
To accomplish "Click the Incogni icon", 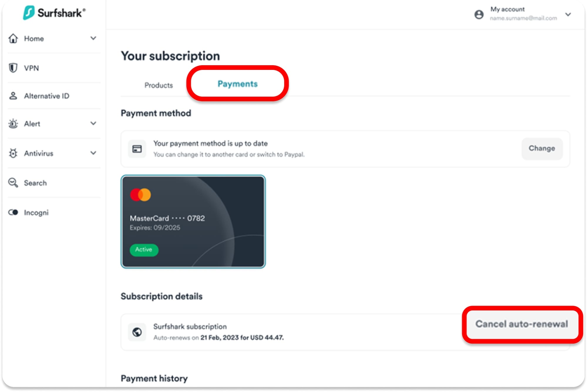I will click(x=13, y=212).
